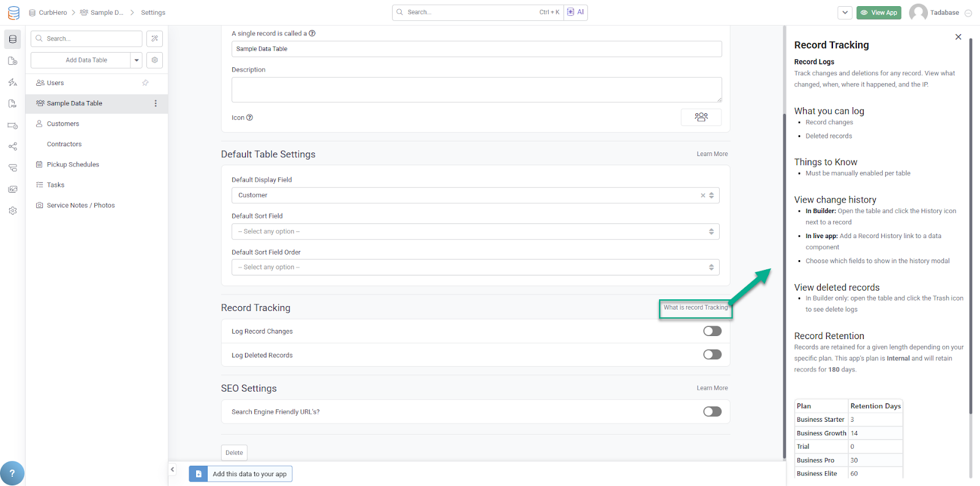Screen dimensions: 980x486
Task: Open the three-dot menu for Sample Data Table
Action: pyautogui.click(x=156, y=103)
